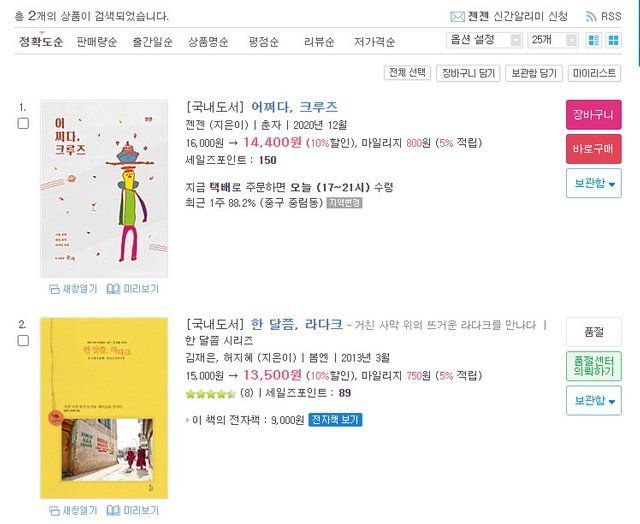Click the 전체 선택 select-all button
Screen dimensions: 640x524
pyautogui.click(x=407, y=73)
